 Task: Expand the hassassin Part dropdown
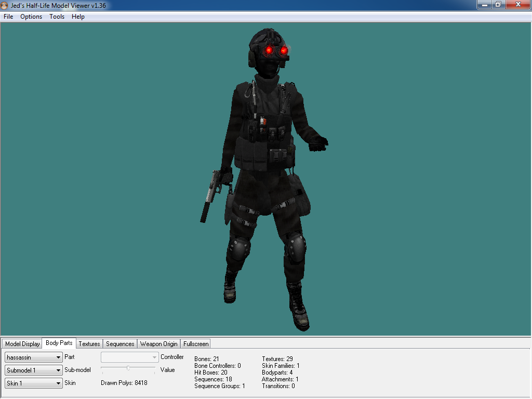[34, 357]
